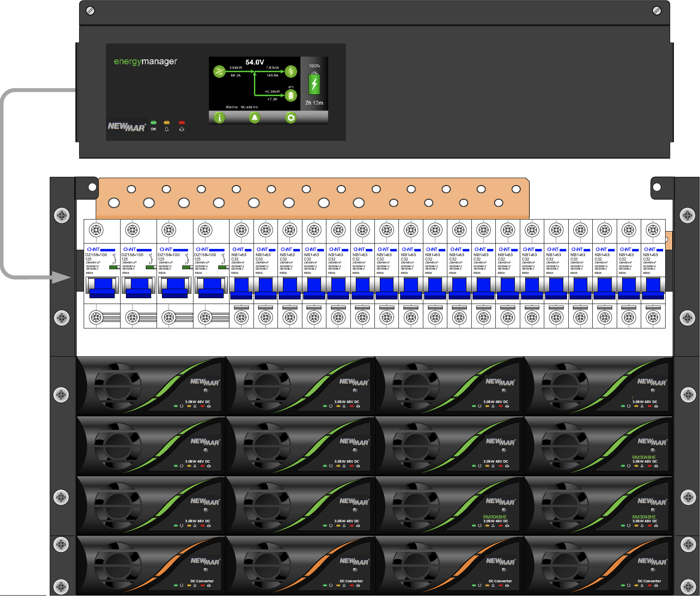The width and height of the screenshot is (700, 596).
Task: Click the +7.3A battery current value
Action: coord(272,99)
